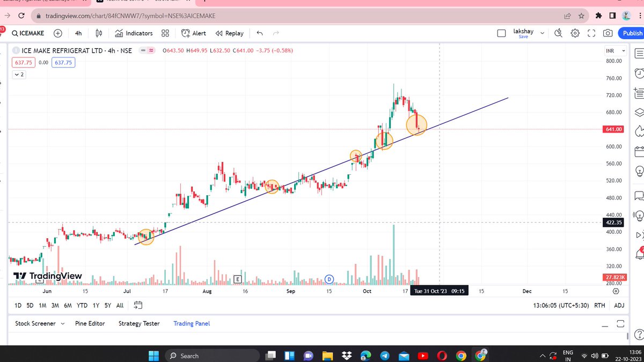
Task: Set the range to 1Y
Action: pos(96,306)
